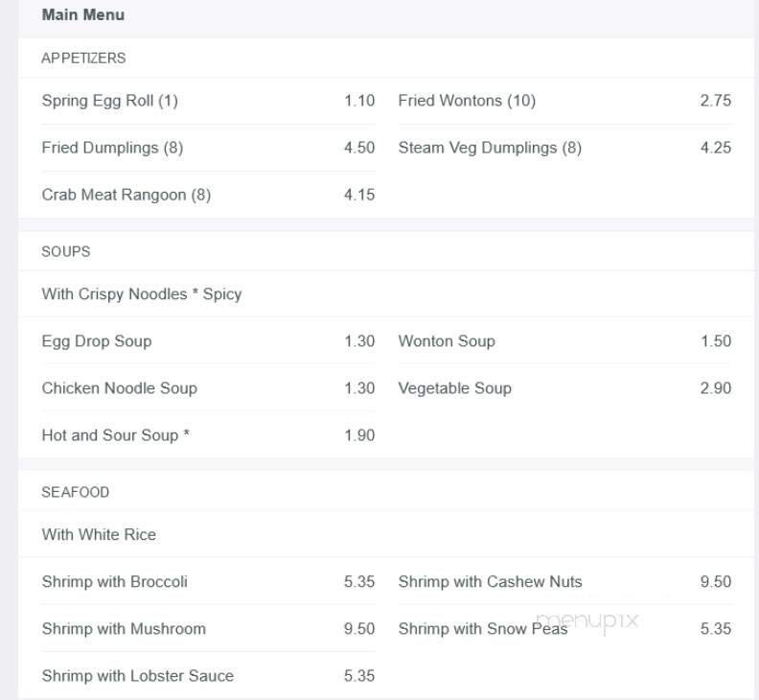The height and width of the screenshot is (700, 759).
Task: Select Shrimp with Lobster Sauce
Action: pyautogui.click(x=138, y=676)
